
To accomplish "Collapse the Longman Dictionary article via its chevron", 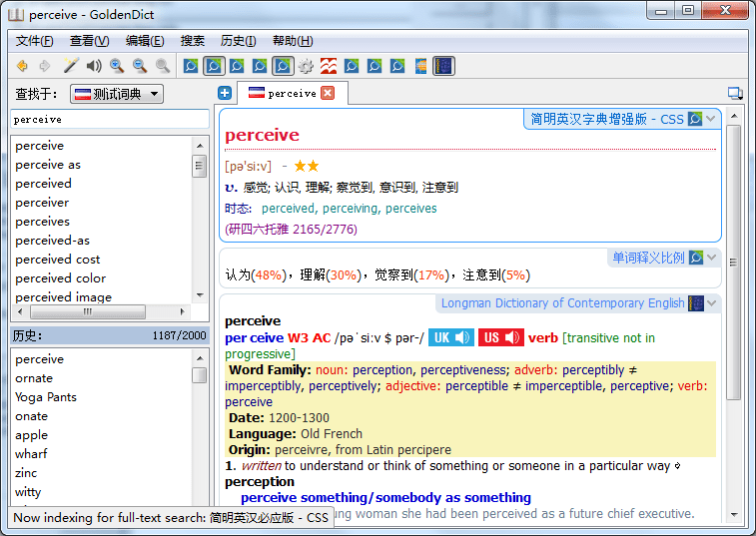I will (712, 303).
